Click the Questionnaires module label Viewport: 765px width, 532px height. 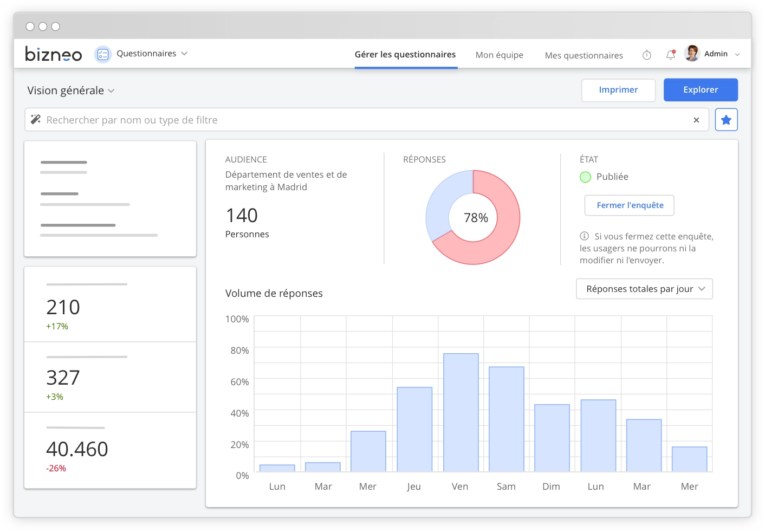coord(146,54)
